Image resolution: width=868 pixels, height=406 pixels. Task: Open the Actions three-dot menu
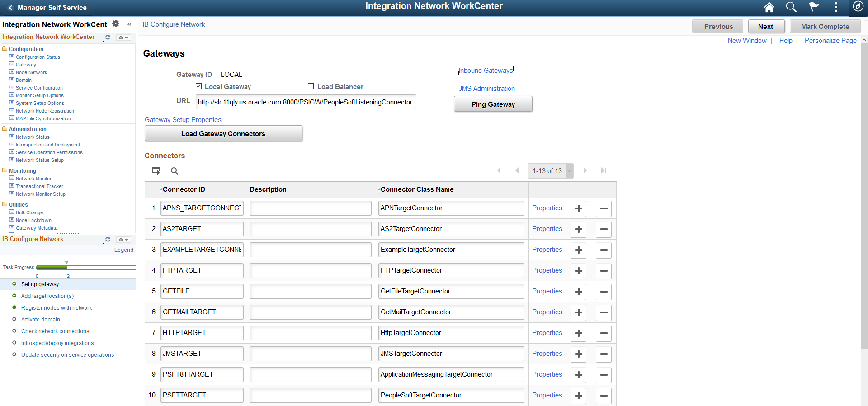point(836,7)
